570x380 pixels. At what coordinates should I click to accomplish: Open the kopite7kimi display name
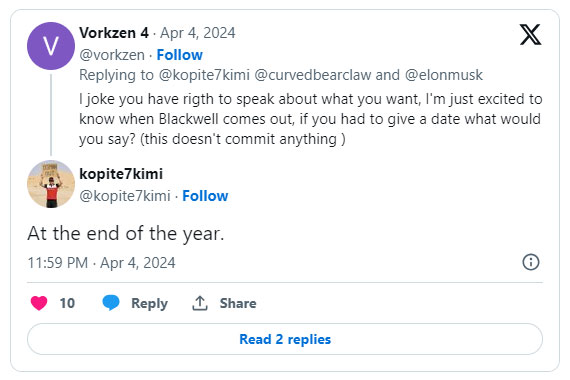point(121,174)
